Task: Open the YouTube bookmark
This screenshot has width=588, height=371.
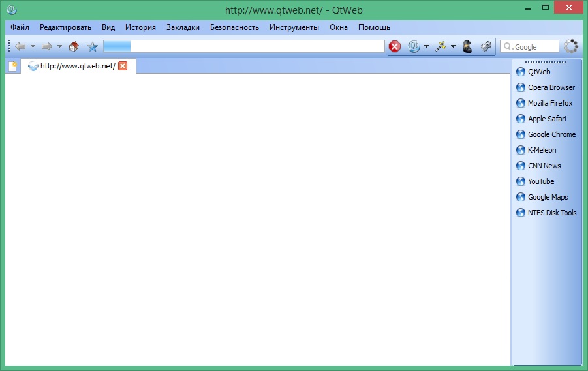Action: [535, 181]
